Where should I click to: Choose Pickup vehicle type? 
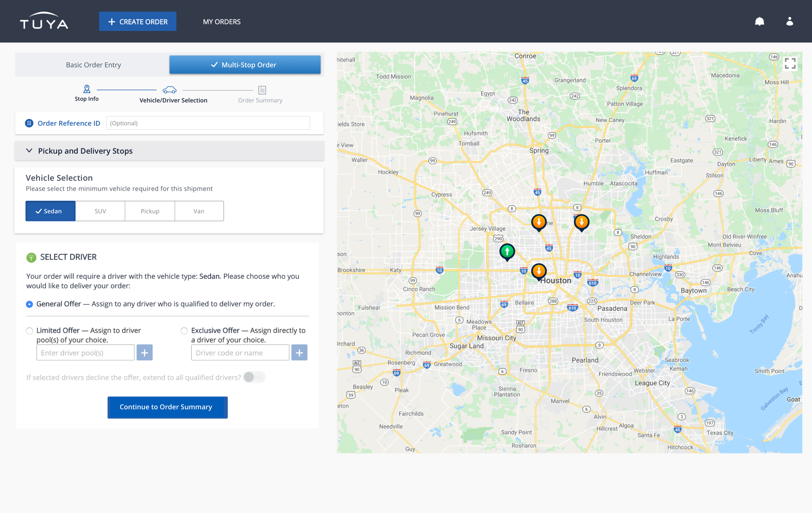pos(150,211)
